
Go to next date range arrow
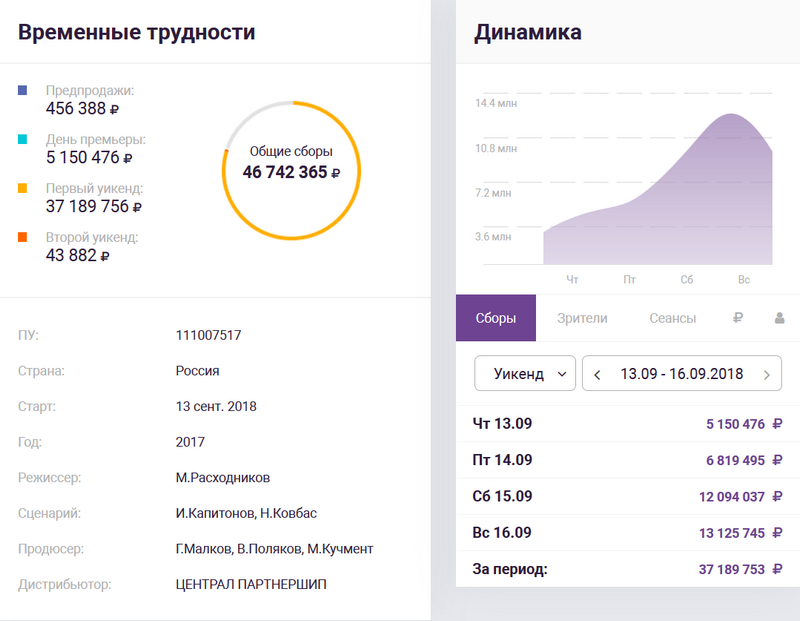(x=767, y=375)
